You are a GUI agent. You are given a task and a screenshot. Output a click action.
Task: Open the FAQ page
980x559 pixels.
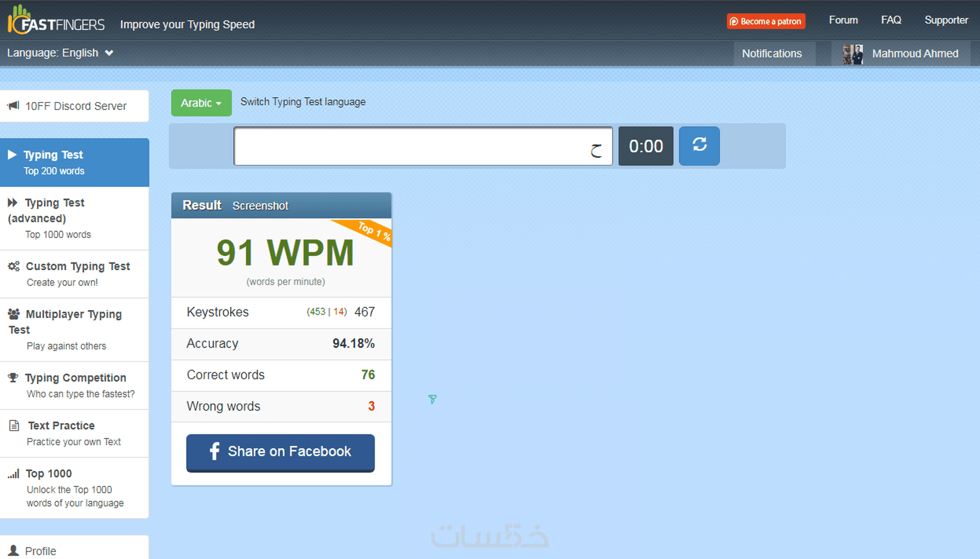[891, 20]
